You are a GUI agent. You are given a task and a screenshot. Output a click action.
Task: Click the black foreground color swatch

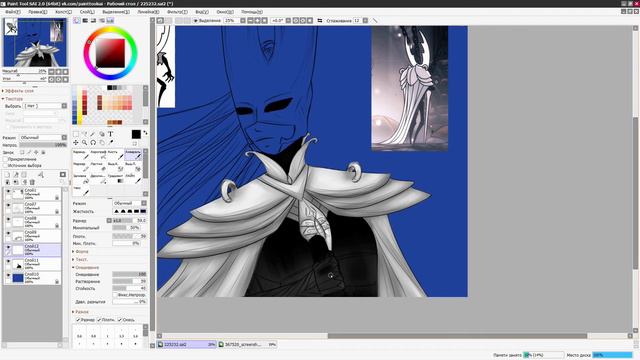(x=136, y=134)
